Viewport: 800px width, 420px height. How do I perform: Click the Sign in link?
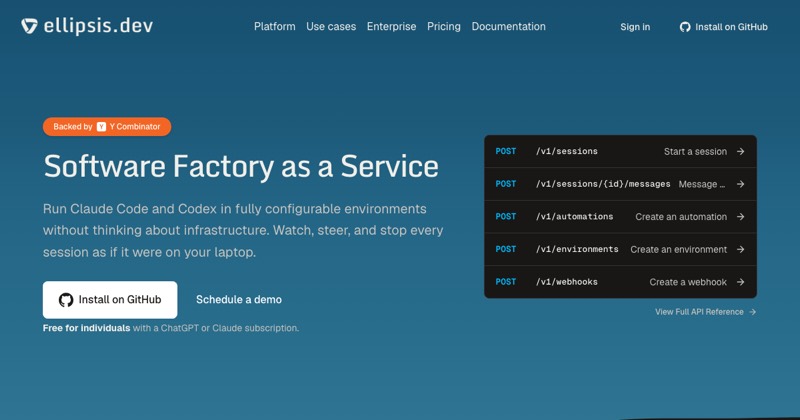point(635,27)
